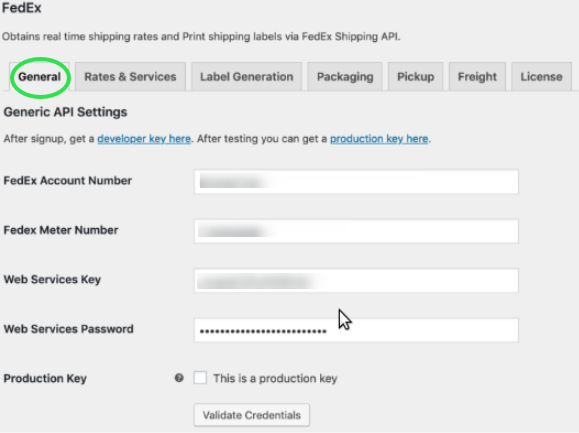The width and height of the screenshot is (579, 433).
Task: Switch to the License tab
Action: click(541, 77)
